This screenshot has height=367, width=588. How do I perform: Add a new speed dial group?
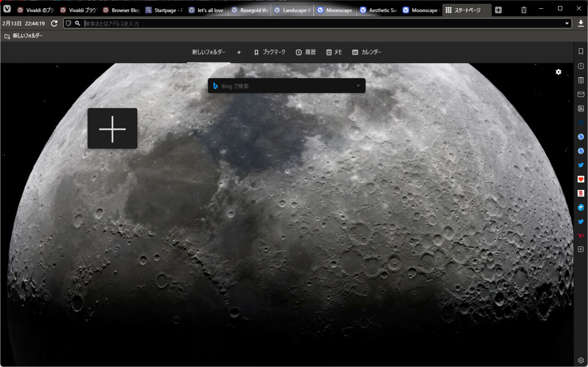[x=239, y=52]
